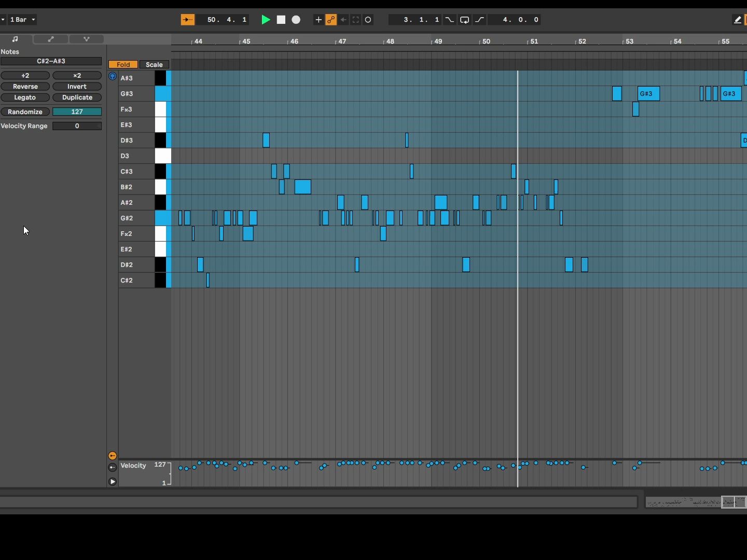
Task: Arm the circular Record button
Action: tap(296, 20)
